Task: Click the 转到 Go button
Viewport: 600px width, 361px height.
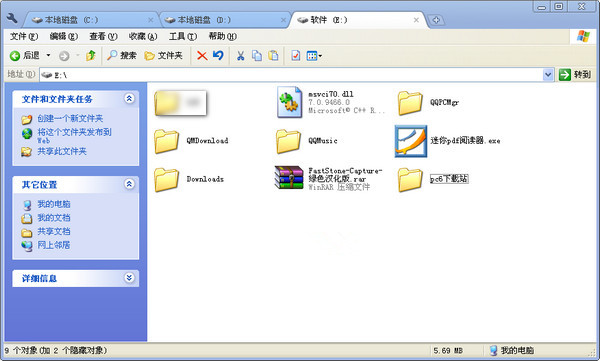Action: point(575,75)
